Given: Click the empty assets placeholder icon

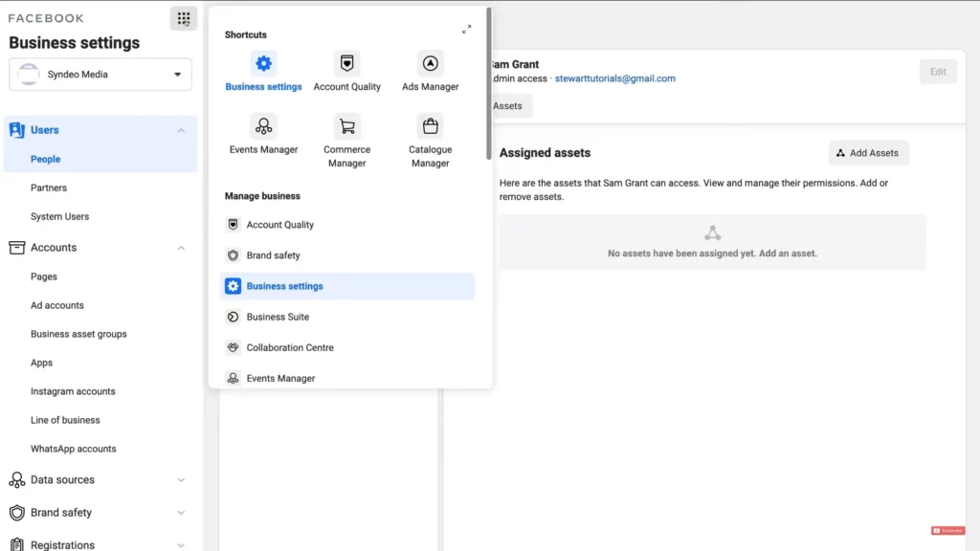Looking at the screenshot, I should (x=712, y=233).
